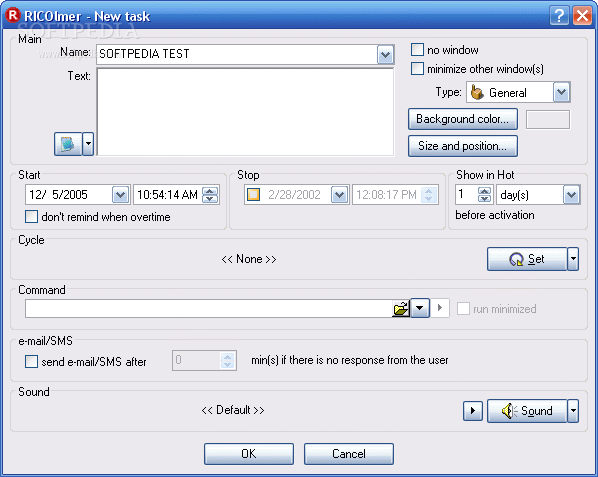Screen dimensions: 598x477
Task: Enable send e-mail/SMS after checkbox
Action: coord(31,361)
